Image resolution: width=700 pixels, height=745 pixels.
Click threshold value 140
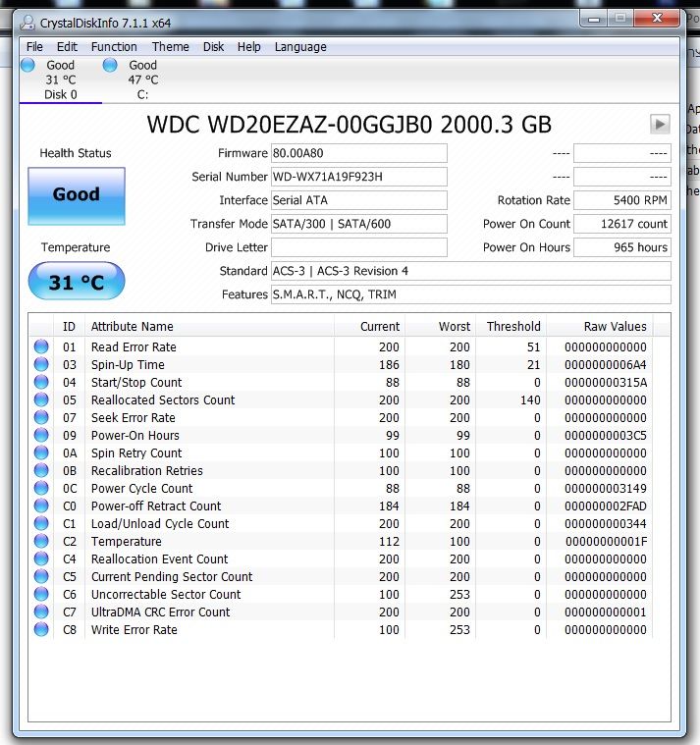coord(530,400)
